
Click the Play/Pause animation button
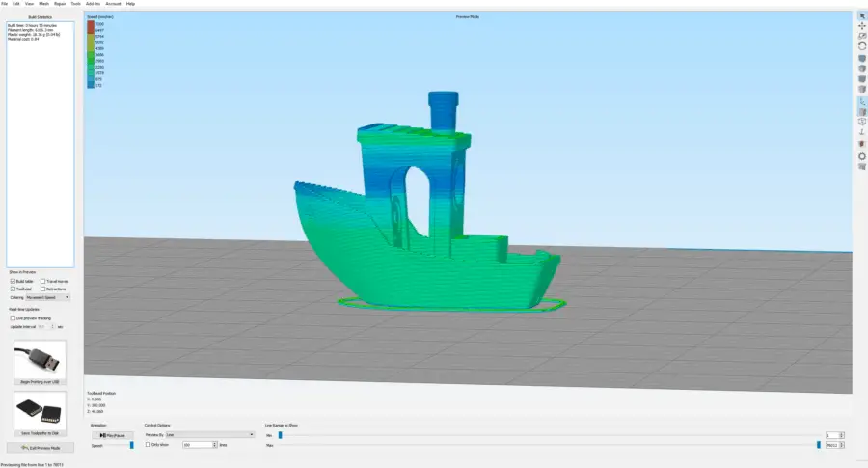coord(113,435)
